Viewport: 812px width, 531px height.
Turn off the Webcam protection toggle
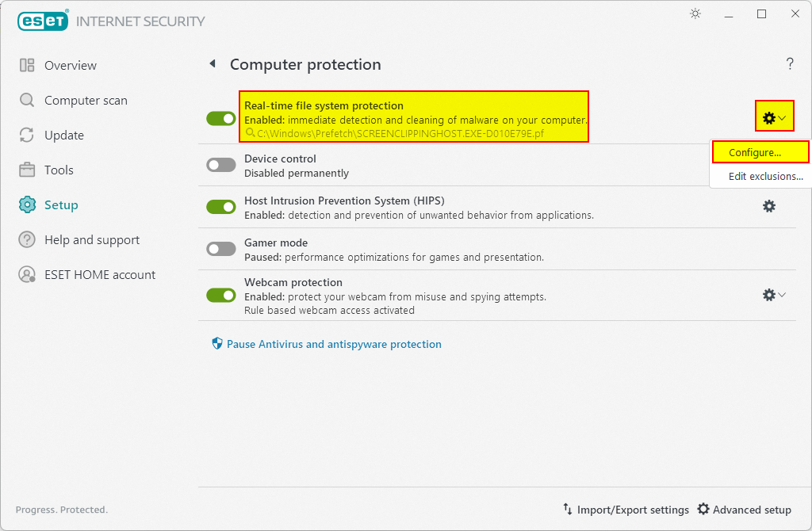(221, 295)
